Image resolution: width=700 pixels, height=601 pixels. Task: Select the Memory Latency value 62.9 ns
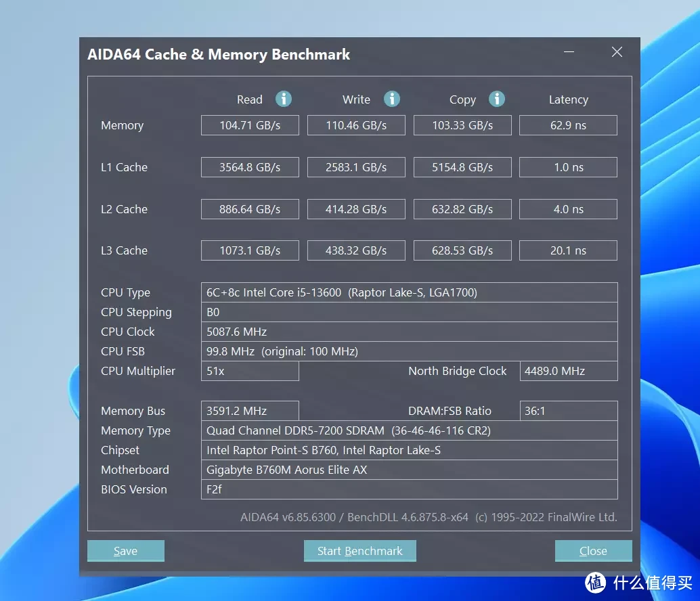(x=568, y=125)
